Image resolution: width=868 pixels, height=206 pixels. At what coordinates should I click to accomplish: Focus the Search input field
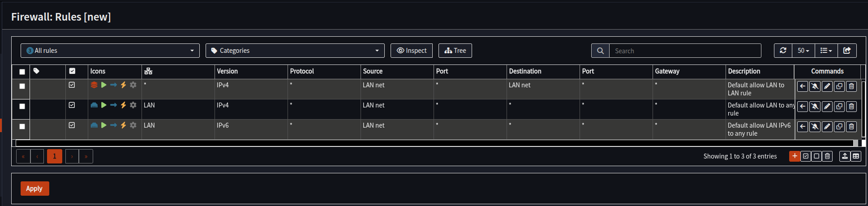click(x=685, y=51)
